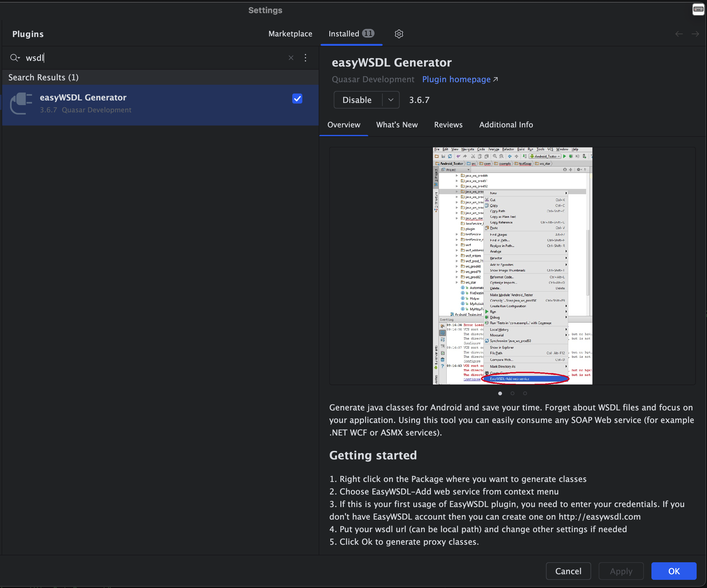Click the Getting started heading
The width and height of the screenshot is (707, 588).
373,455
